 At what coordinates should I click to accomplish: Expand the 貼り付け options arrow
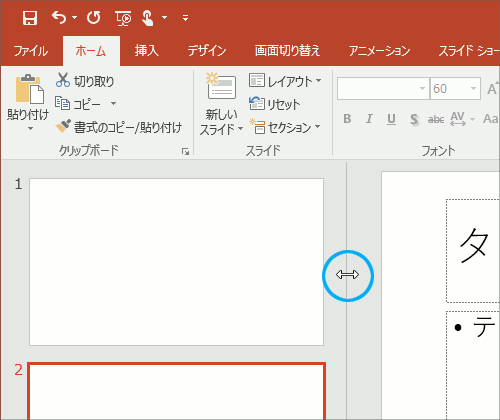click(30, 129)
